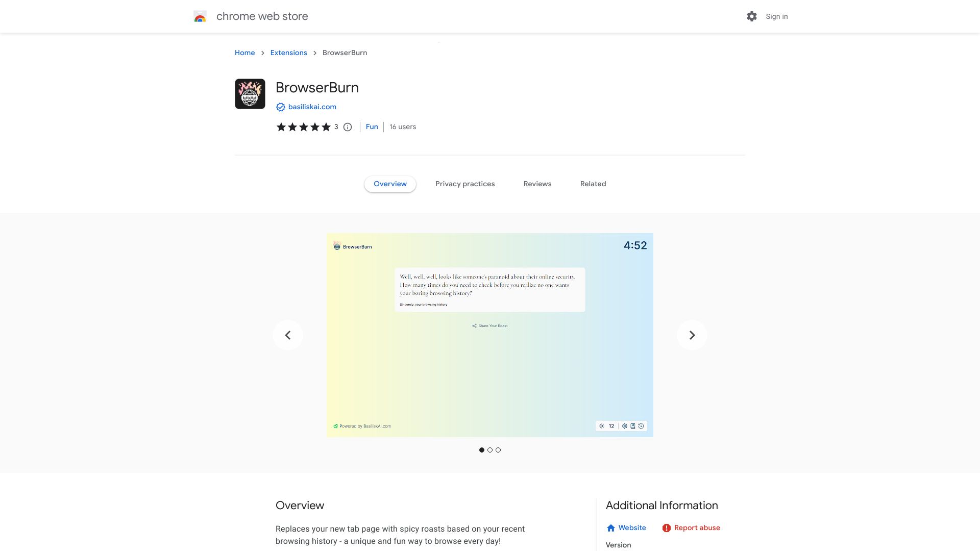The image size is (980, 551).
Task: Expand the Related extensions section
Action: pos(592,184)
